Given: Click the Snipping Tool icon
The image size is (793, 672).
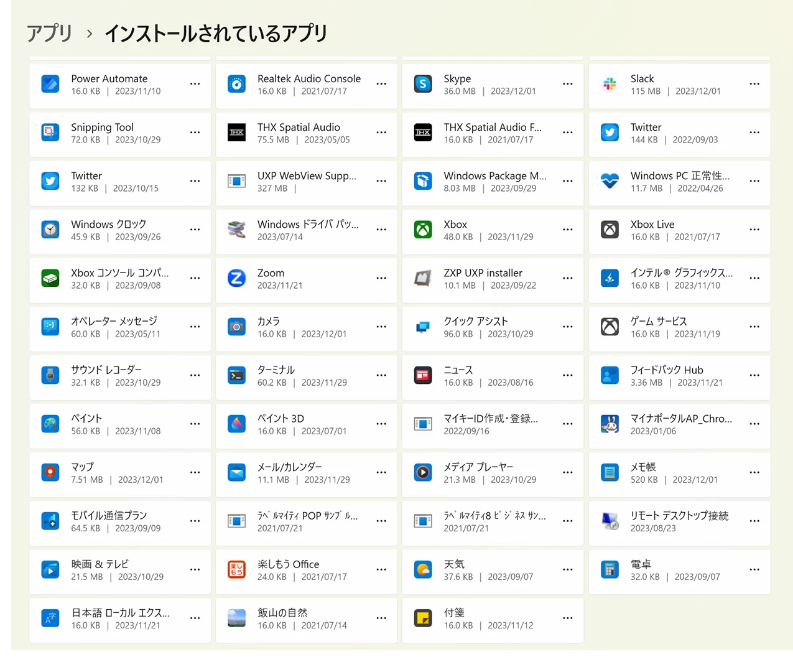Looking at the screenshot, I should 50,132.
